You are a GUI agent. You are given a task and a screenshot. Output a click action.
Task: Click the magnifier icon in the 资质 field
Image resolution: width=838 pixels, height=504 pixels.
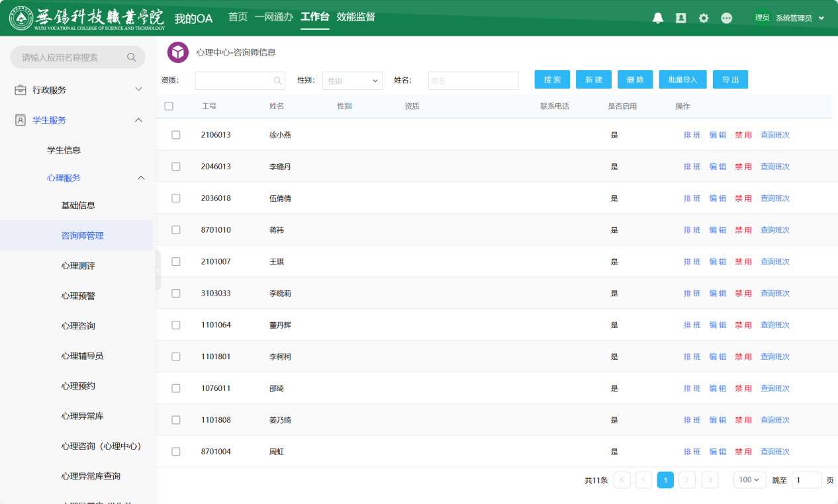point(278,81)
